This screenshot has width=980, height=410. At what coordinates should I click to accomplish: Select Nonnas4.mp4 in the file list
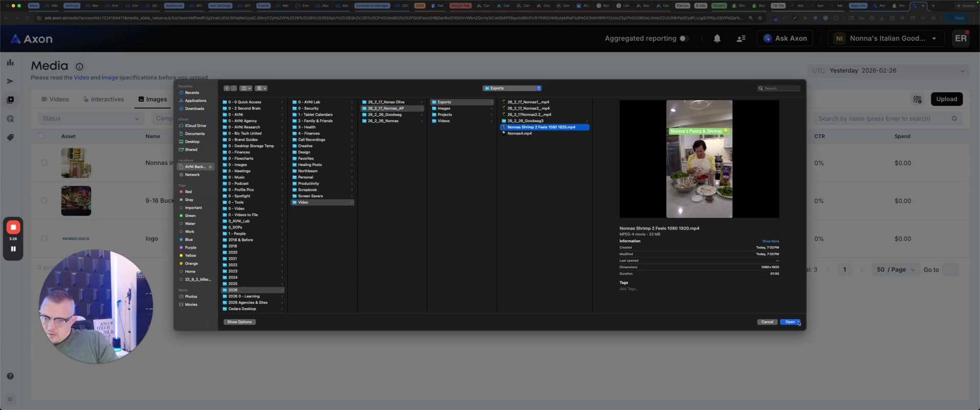coord(519,134)
